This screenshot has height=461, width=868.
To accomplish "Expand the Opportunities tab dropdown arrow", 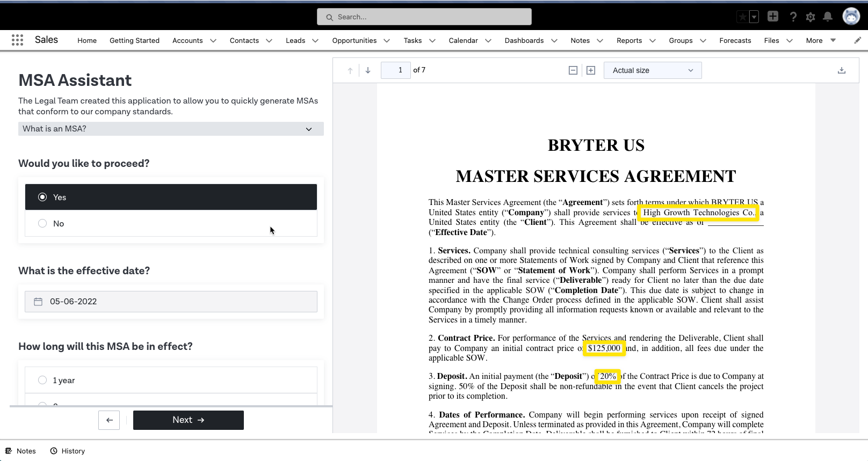I will tap(387, 41).
